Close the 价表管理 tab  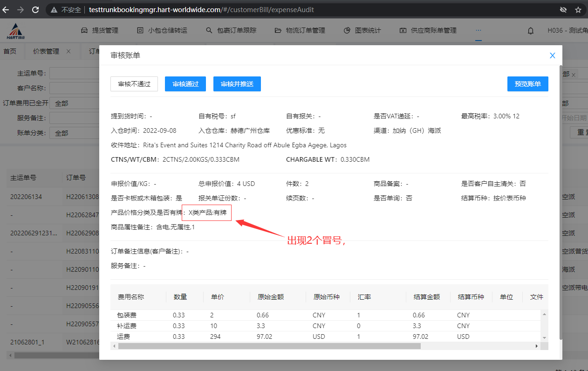pyautogui.click(x=68, y=51)
